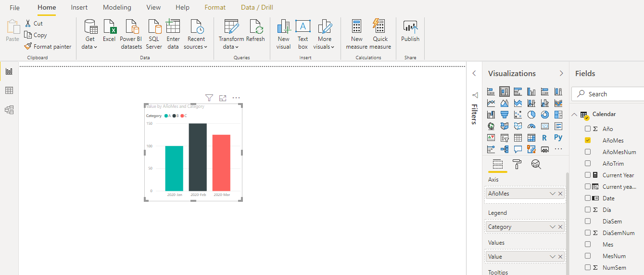Select the card (123) visualization

(x=545, y=126)
